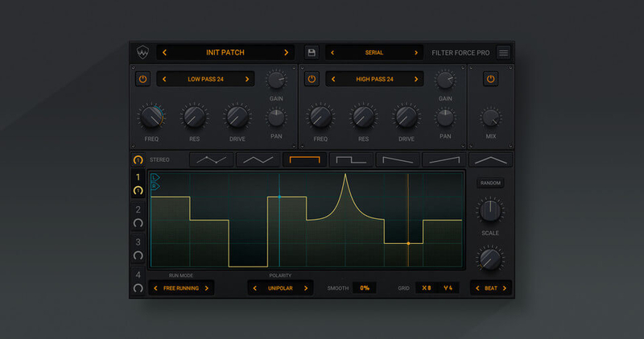The image size is (644, 339).
Task: Switch run mode forward from FREE RUNNING
Action: [207, 288]
